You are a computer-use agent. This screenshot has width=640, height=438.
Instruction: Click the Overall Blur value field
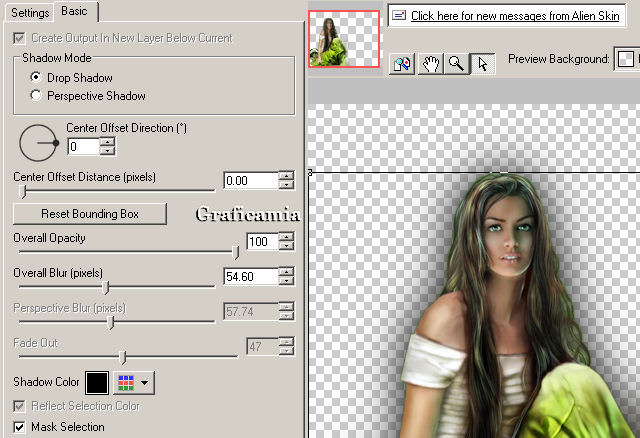pos(251,276)
